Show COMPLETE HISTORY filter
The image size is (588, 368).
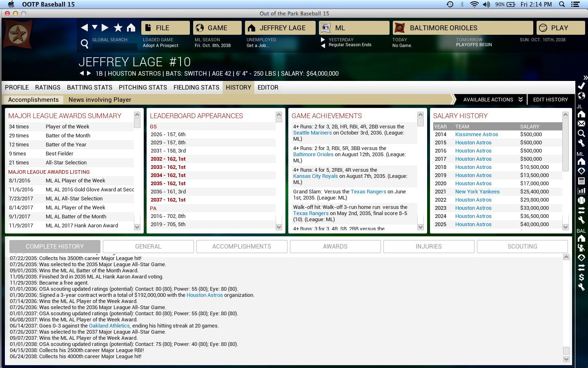point(55,247)
